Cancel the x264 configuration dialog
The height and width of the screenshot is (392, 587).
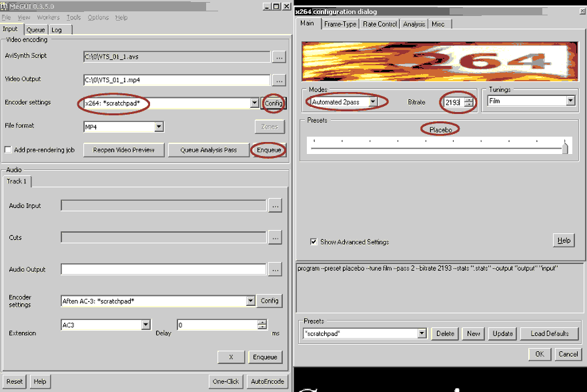click(x=568, y=354)
